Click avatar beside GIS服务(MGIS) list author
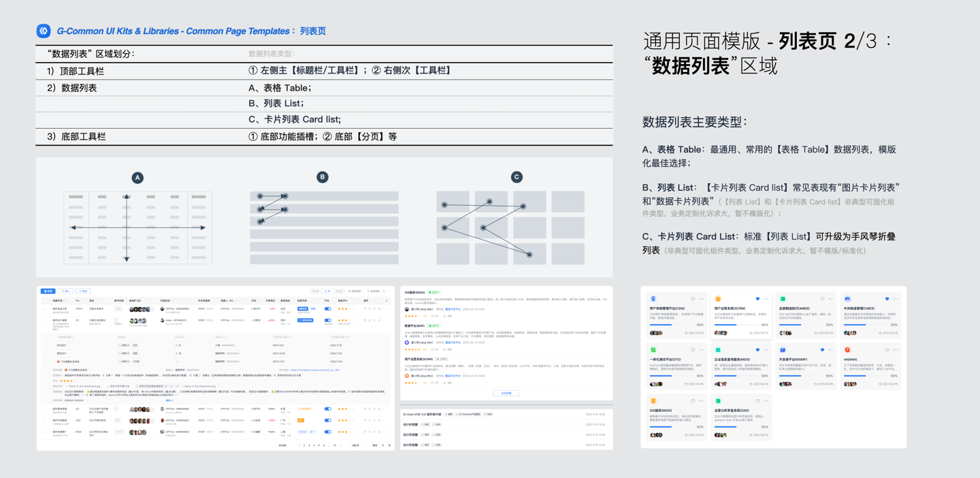Image resolution: width=980 pixels, height=478 pixels. click(x=407, y=309)
